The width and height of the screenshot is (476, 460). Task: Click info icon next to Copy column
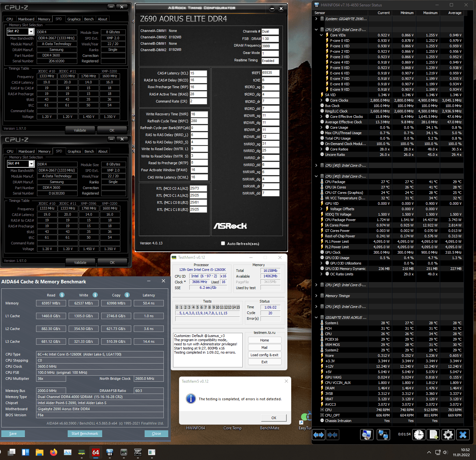[x=127, y=295]
